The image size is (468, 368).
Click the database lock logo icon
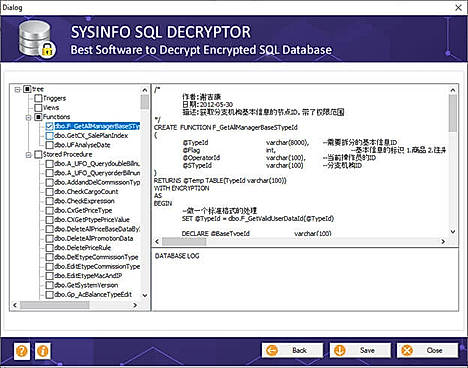37,39
